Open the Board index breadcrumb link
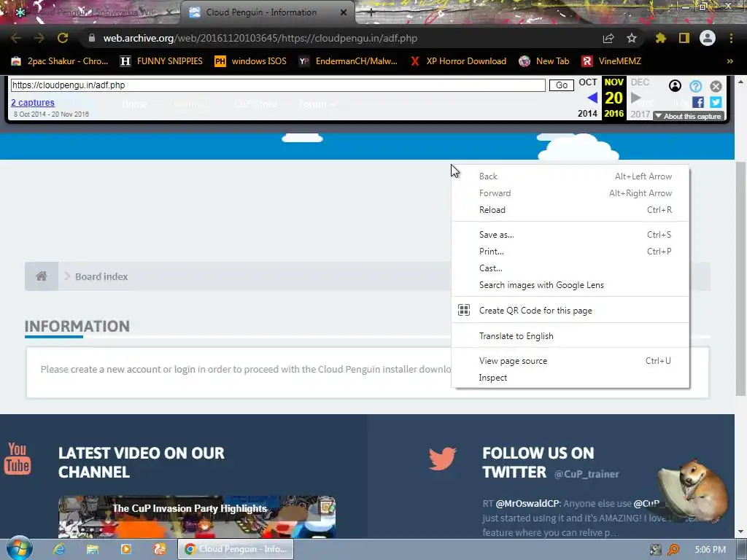 101,276
